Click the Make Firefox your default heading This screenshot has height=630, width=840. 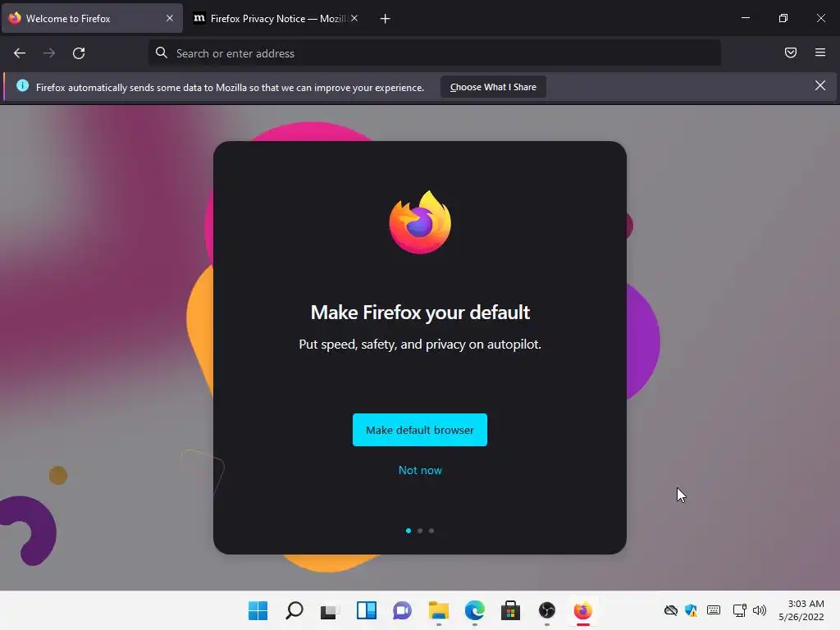pyautogui.click(x=420, y=313)
